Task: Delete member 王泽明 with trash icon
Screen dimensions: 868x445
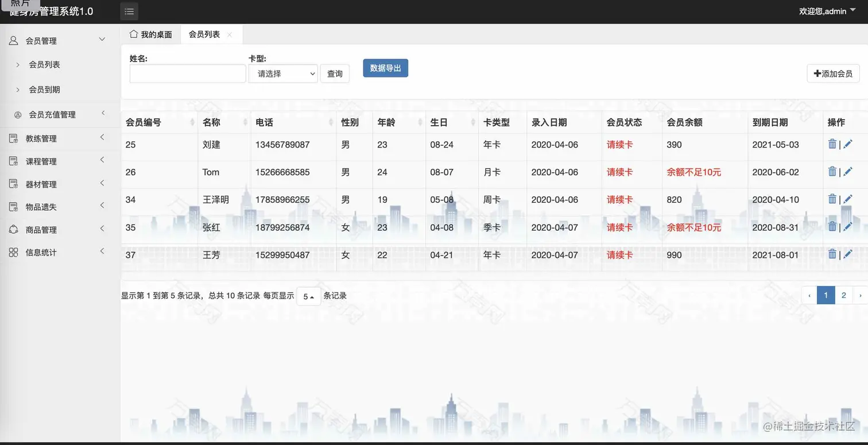Action: 832,199
